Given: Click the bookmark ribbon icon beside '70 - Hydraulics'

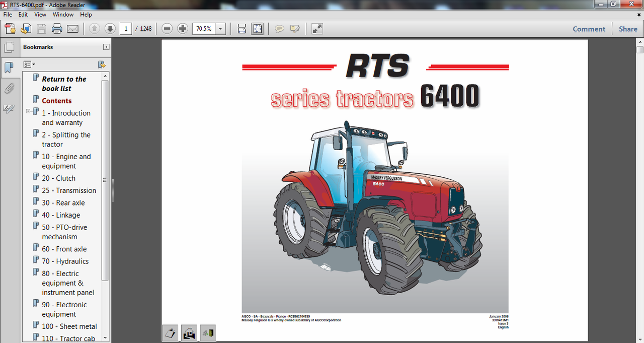Looking at the screenshot, I should pyautogui.click(x=36, y=260).
